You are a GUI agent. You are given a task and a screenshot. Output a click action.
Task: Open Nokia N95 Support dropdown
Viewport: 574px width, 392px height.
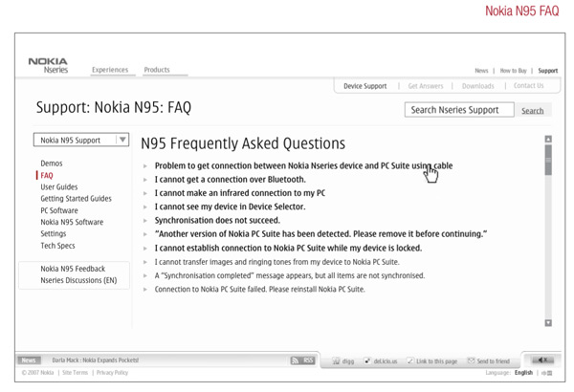pos(81,140)
